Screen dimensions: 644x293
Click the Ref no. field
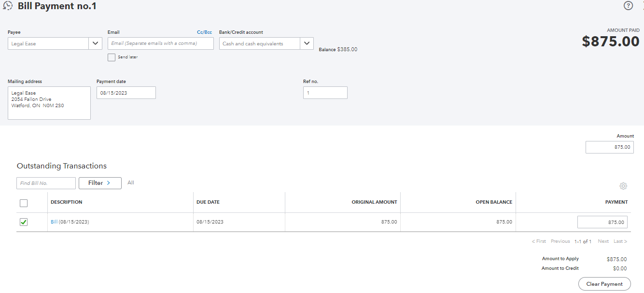[x=325, y=93]
